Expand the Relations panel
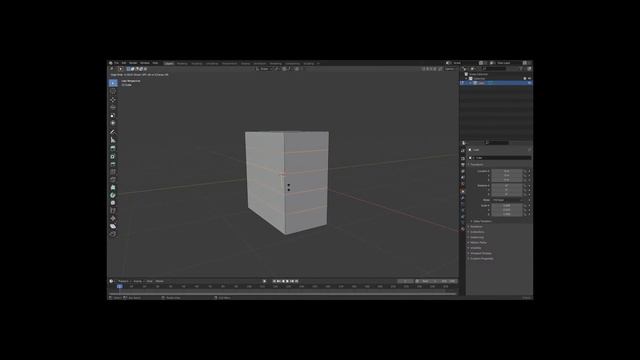The image size is (640, 360). click(x=476, y=227)
